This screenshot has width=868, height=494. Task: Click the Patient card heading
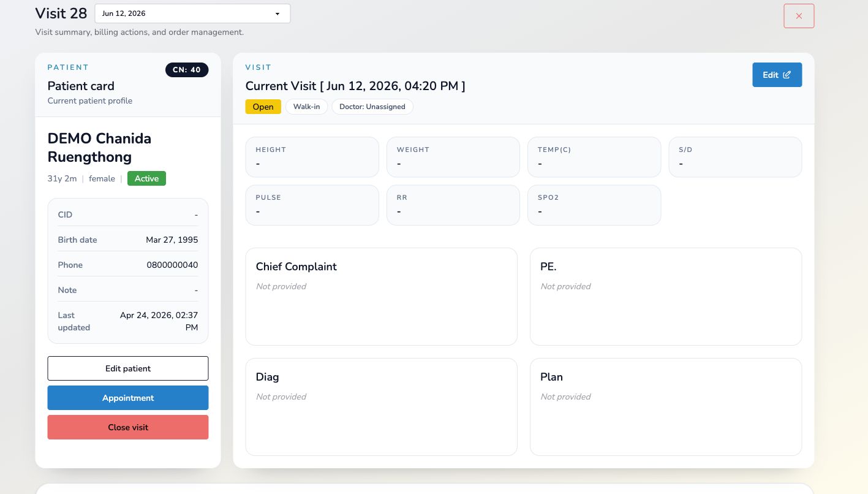81,86
